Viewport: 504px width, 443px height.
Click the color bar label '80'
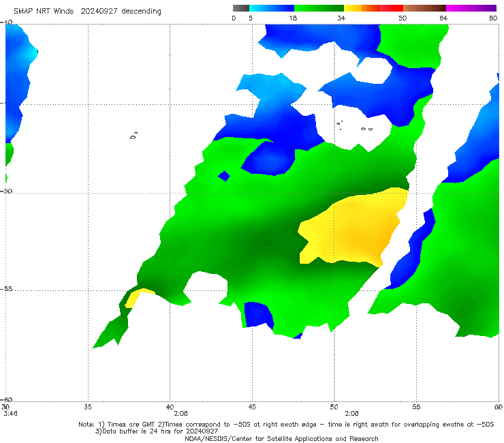click(x=493, y=18)
